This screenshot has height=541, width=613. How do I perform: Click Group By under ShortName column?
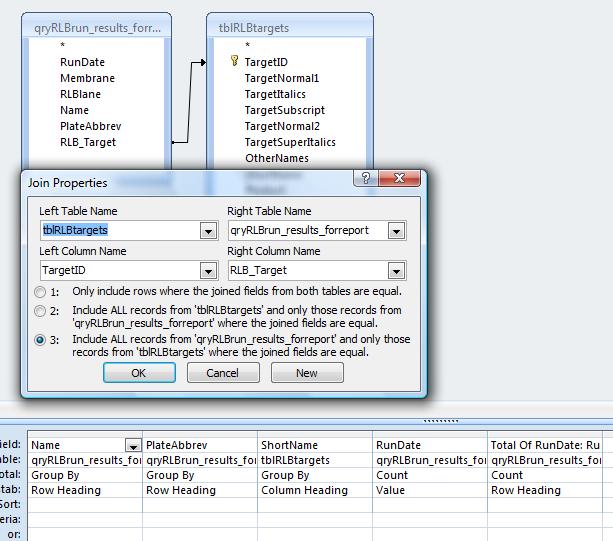[x=315, y=475]
